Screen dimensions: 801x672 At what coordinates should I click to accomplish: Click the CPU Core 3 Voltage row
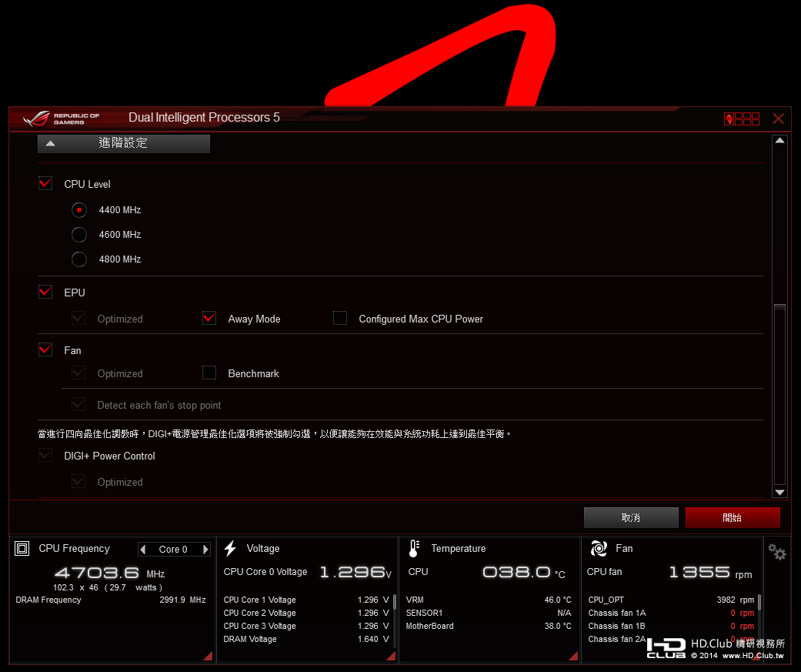(306, 626)
